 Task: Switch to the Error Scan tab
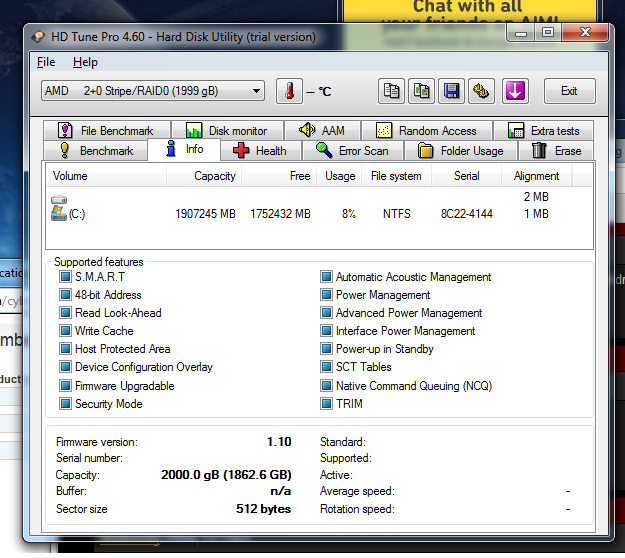click(353, 151)
